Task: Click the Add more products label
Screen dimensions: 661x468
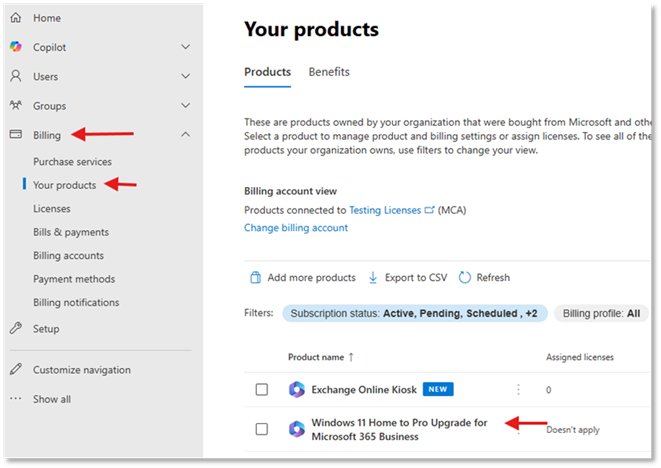Action: pyautogui.click(x=312, y=277)
